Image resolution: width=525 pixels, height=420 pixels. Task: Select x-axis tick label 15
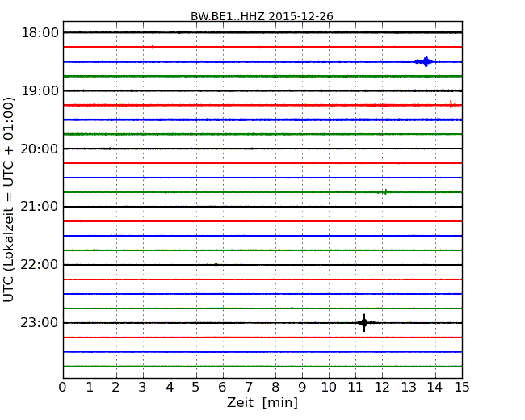(x=462, y=387)
